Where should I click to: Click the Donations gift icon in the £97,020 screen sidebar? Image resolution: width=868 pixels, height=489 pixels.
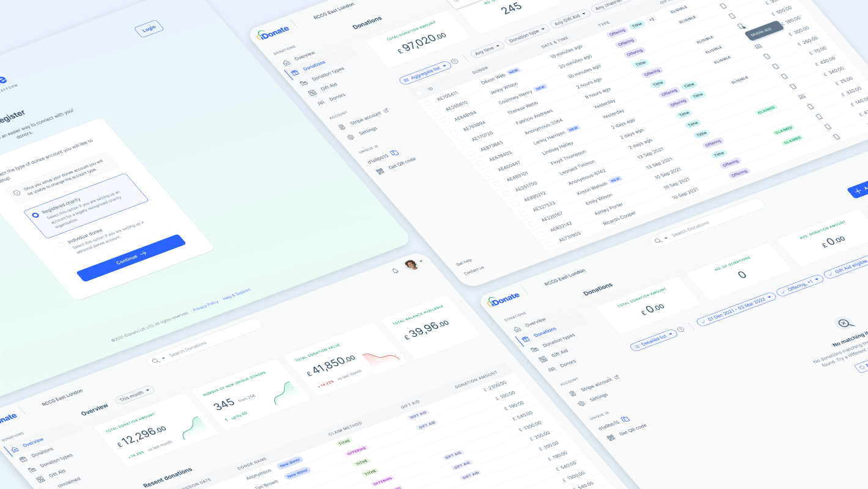coord(296,73)
